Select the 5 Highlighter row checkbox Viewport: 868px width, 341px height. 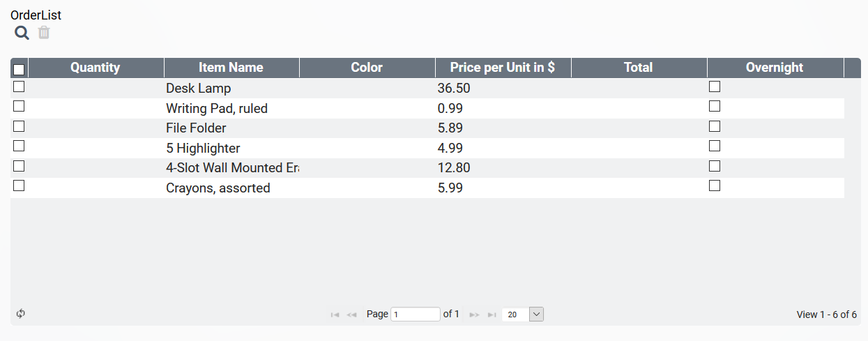coord(20,146)
